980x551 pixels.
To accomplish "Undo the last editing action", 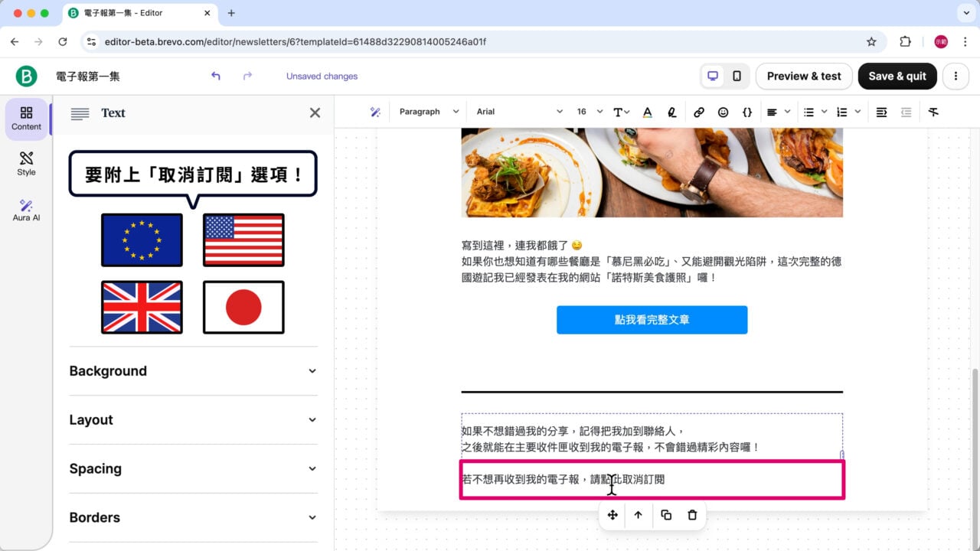I will [x=215, y=76].
